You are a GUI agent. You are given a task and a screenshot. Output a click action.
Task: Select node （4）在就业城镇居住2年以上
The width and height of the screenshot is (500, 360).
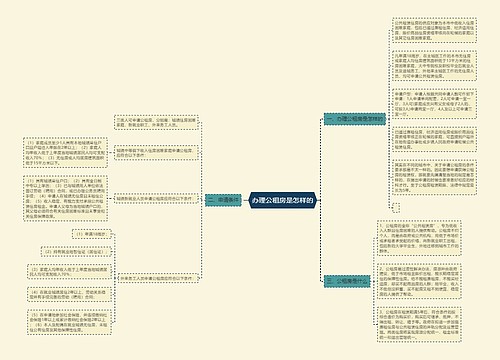click(69, 294)
